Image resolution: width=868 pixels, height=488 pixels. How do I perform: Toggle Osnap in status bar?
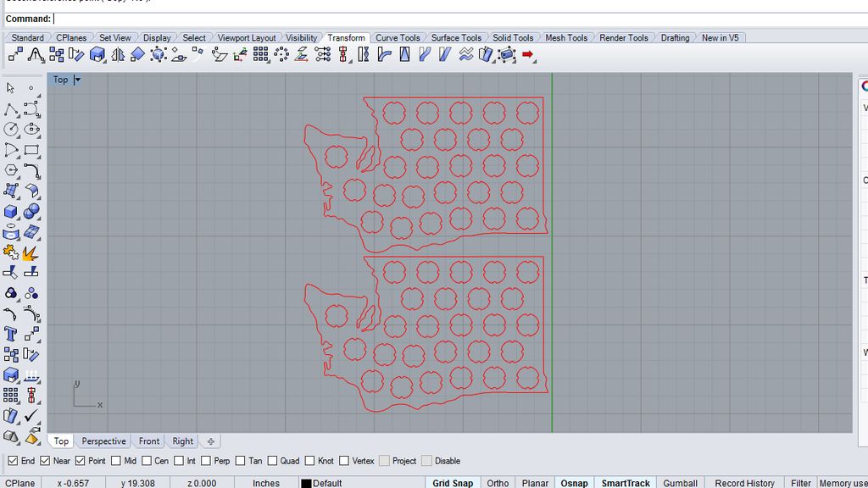click(574, 483)
